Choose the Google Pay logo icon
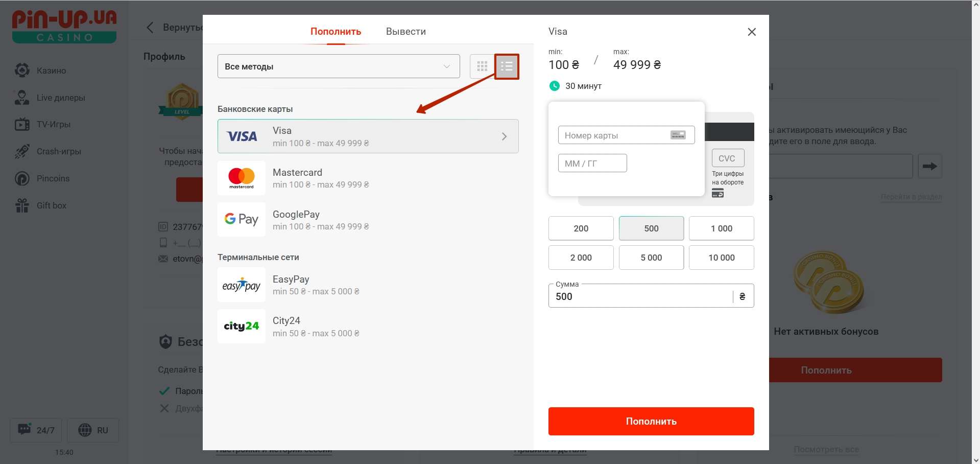This screenshot has width=980, height=464. coord(242,219)
